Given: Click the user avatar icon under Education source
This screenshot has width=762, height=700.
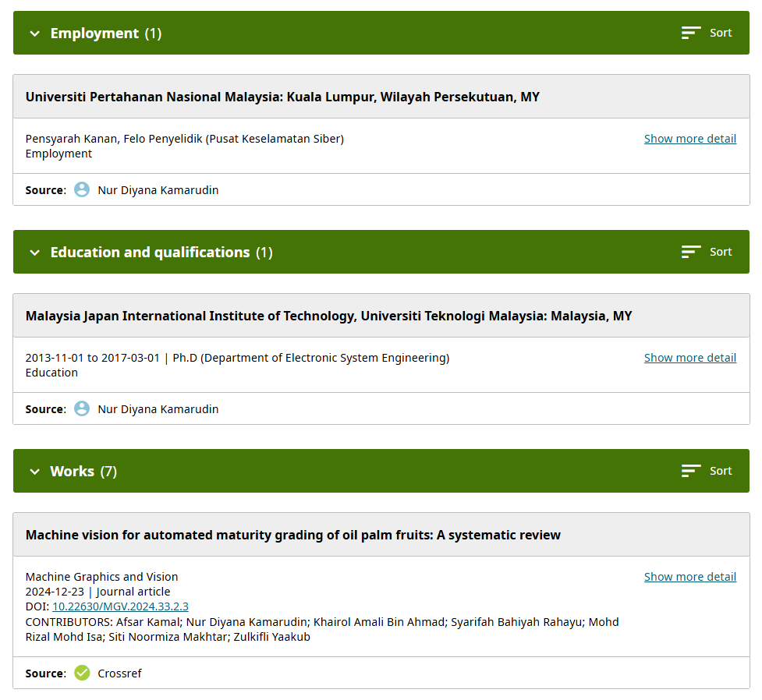Looking at the screenshot, I should [82, 408].
